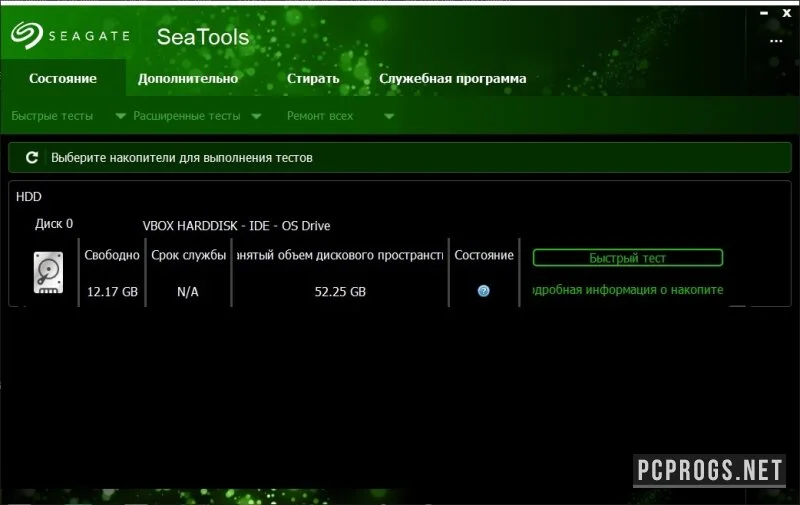Click the SeaTools title text
800x505 pixels.
click(203, 37)
